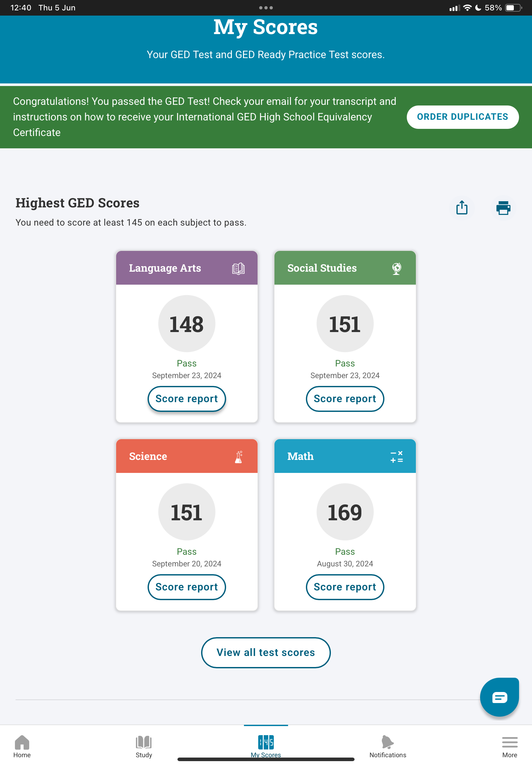Tap the Math score 169
Viewport: 532px width, 766px height.
[x=345, y=512]
